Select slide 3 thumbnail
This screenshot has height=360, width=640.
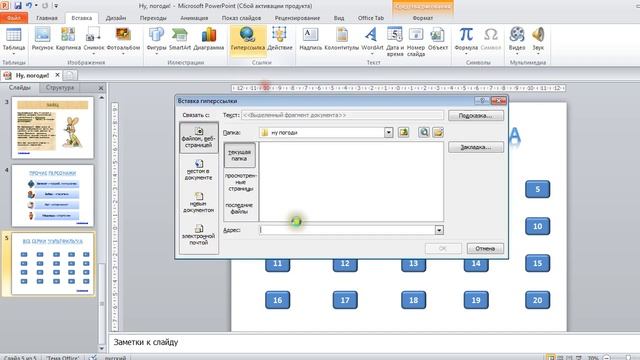(x=53, y=128)
